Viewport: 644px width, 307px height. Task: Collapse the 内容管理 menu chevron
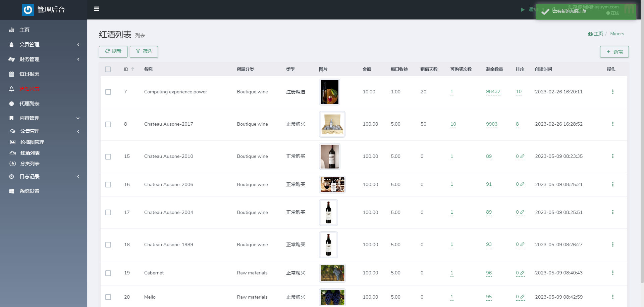click(x=78, y=118)
